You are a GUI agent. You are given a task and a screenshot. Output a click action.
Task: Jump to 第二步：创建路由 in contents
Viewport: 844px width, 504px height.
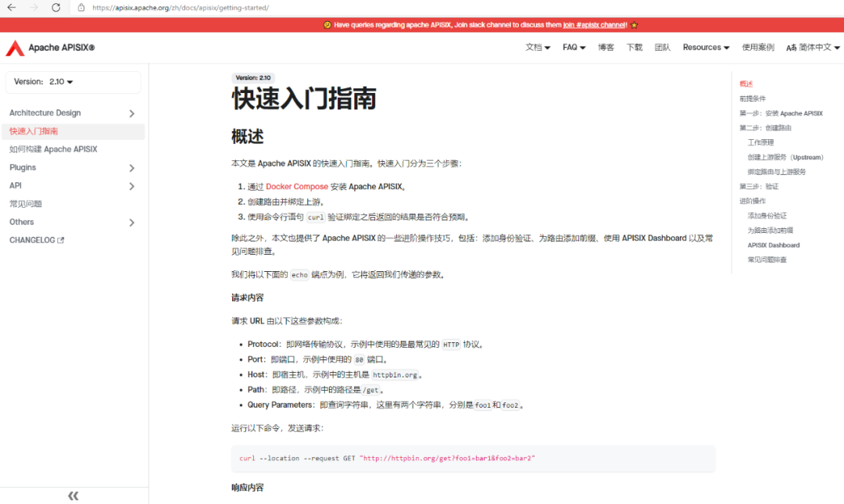(x=765, y=128)
